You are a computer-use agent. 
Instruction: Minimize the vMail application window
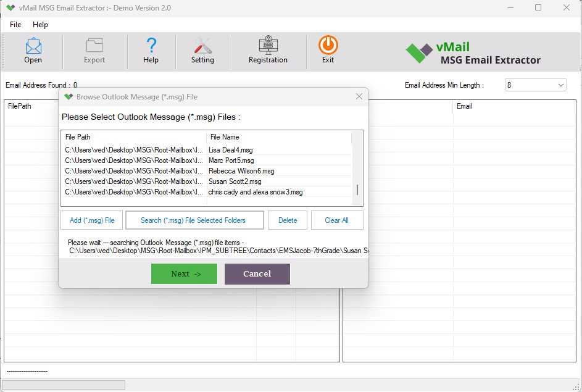[511, 7]
